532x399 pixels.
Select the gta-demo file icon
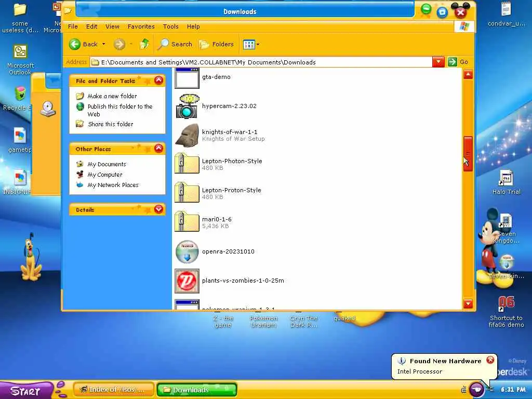click(x=187, y=78)
